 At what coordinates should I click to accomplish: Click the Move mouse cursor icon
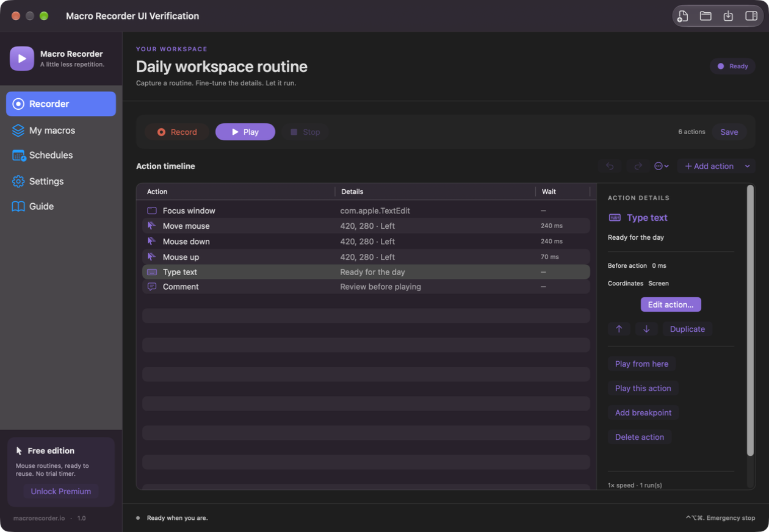tap(151, 226)
